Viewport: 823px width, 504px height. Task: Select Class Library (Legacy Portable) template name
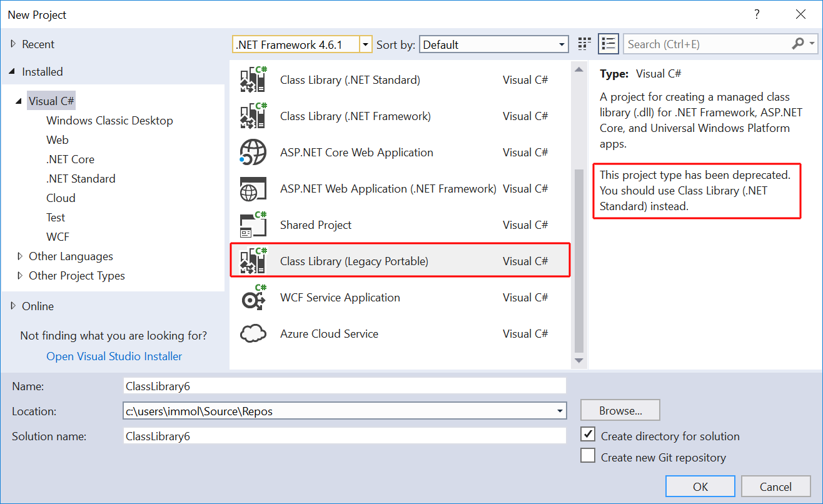coord(354,261)
